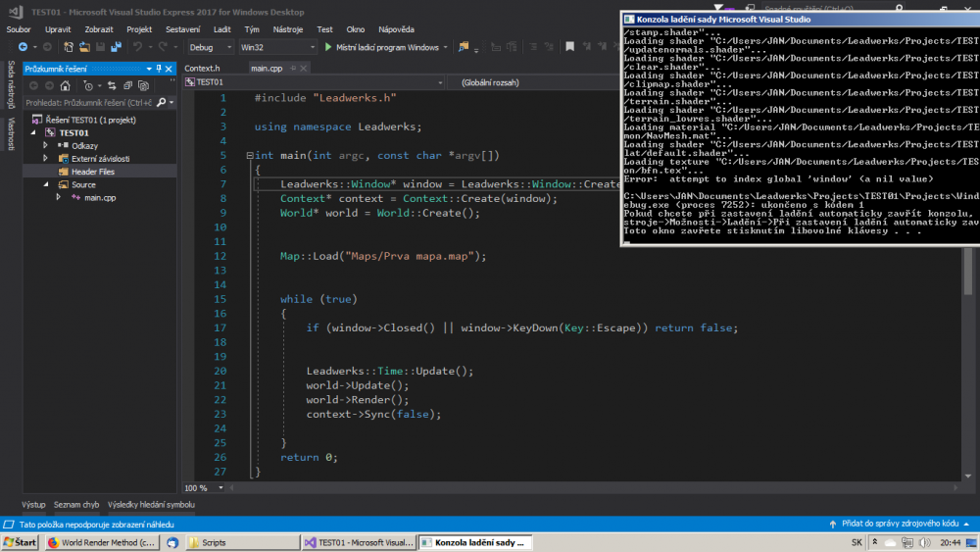
Task: Open the Sestavení menu
Action: coord(182,29)
